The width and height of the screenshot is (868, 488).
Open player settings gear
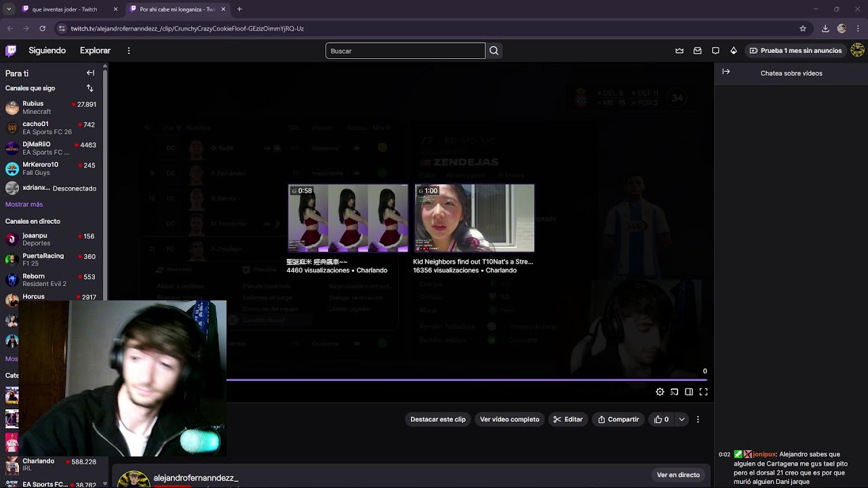660,392
